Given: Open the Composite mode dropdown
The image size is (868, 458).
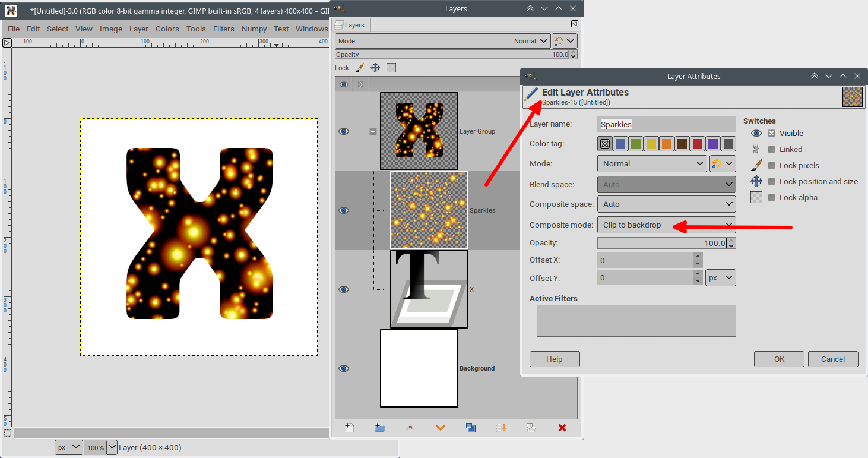Looking at the screenshot, I should click(667, 225).
